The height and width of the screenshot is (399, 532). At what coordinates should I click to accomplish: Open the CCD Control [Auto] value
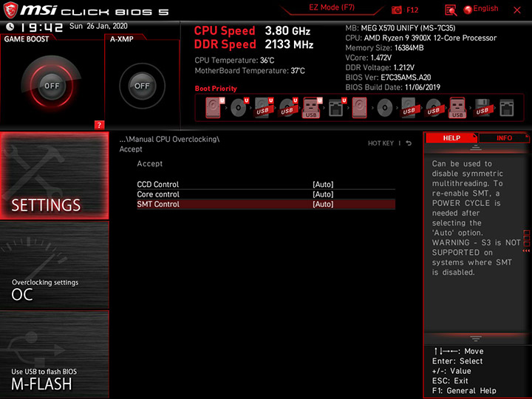[x=323, y=184]
